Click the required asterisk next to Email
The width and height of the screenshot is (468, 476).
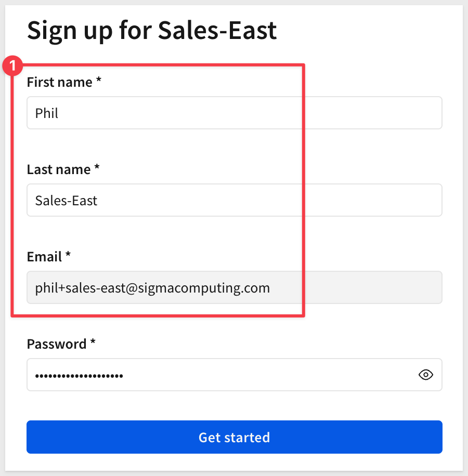[68, 256]
